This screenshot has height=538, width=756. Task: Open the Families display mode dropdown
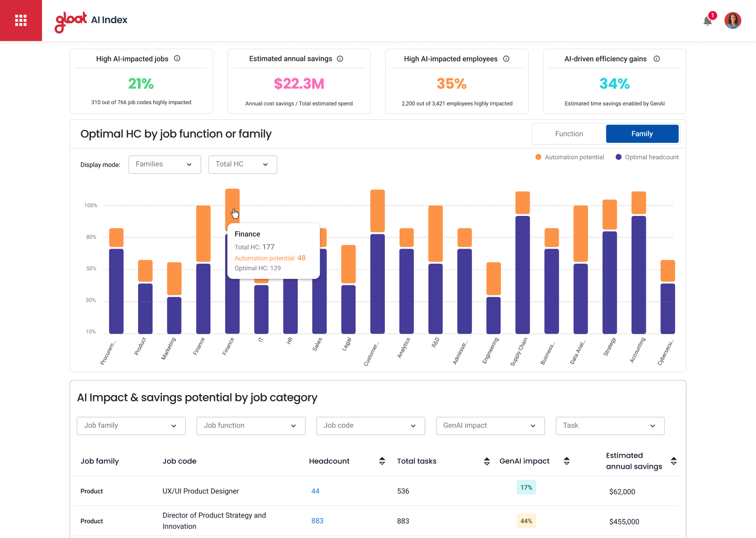(164, 164)
